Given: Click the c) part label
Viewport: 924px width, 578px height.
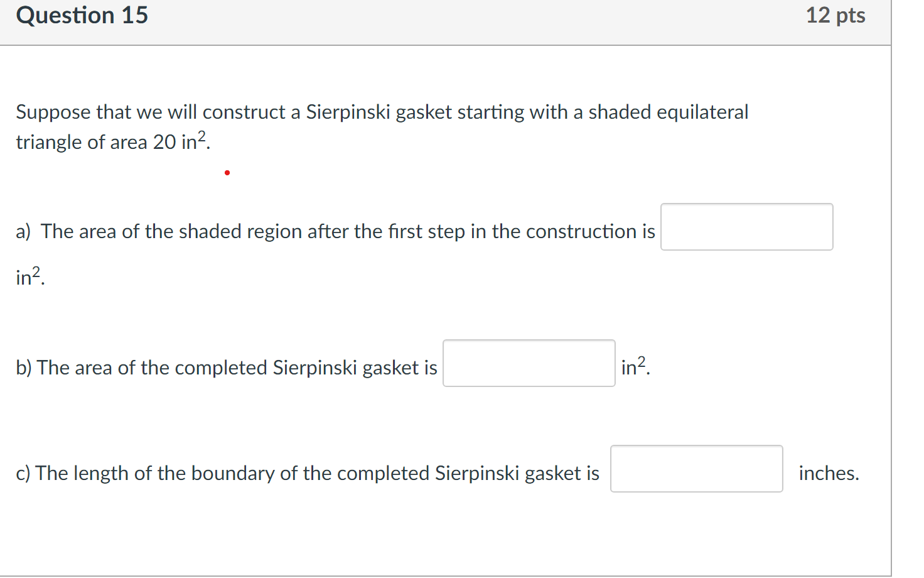Looking at the screenshot, I should [x=23, y=473].
